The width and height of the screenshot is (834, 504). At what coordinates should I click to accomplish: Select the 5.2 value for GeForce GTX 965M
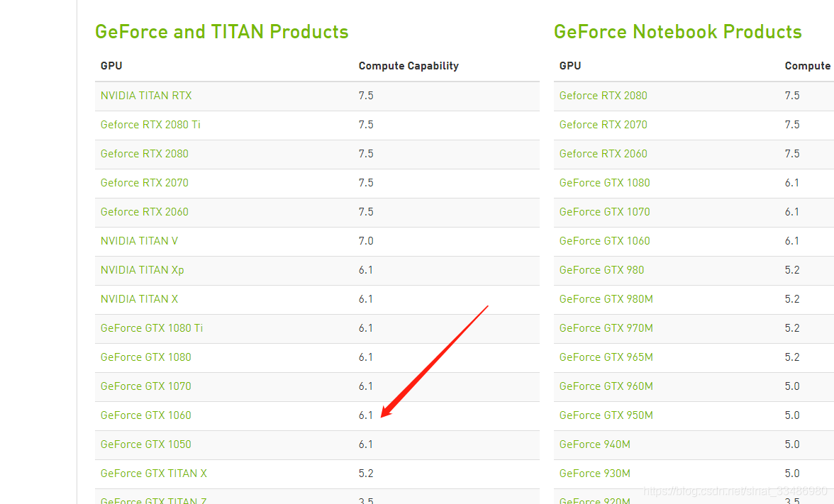(x=792, y=357)
